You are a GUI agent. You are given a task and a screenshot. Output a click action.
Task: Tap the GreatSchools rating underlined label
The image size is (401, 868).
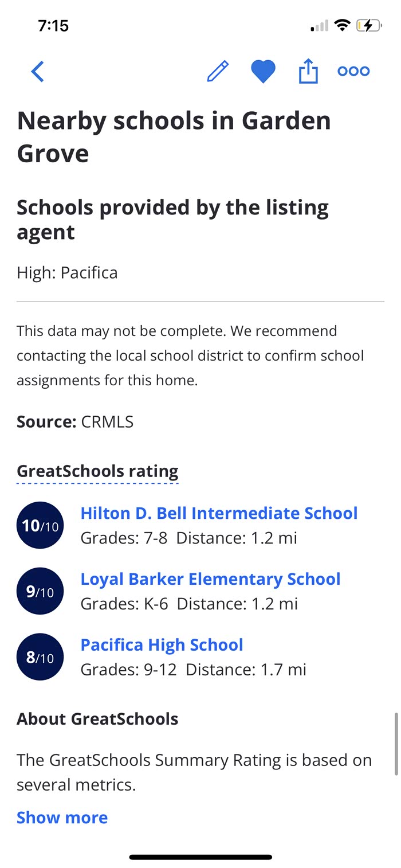[97, 472]
